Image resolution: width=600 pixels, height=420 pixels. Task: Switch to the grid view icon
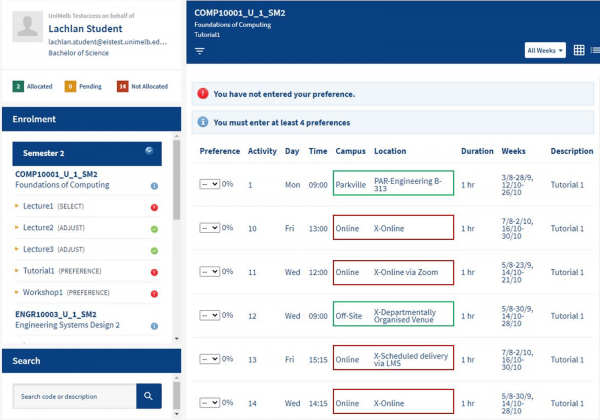(579, 50)
